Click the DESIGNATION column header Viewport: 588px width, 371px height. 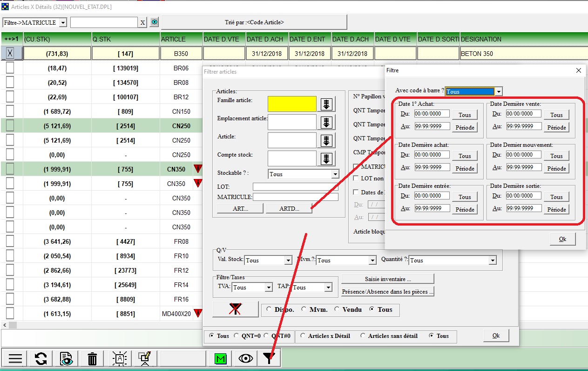tap(524, 39)
